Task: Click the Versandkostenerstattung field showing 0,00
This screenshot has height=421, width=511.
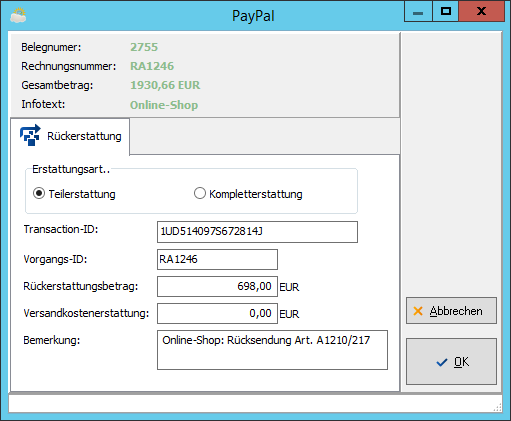Action: [x=217, y=313]
